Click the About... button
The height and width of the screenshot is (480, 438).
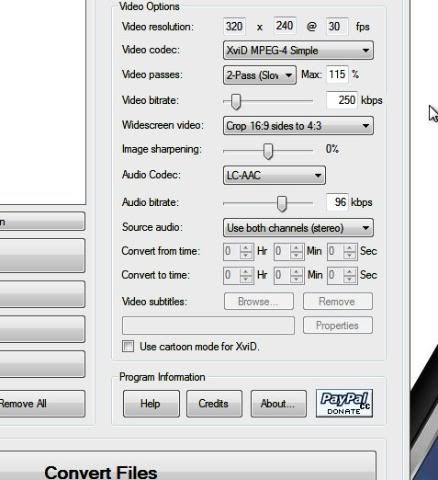pos(278,404)
